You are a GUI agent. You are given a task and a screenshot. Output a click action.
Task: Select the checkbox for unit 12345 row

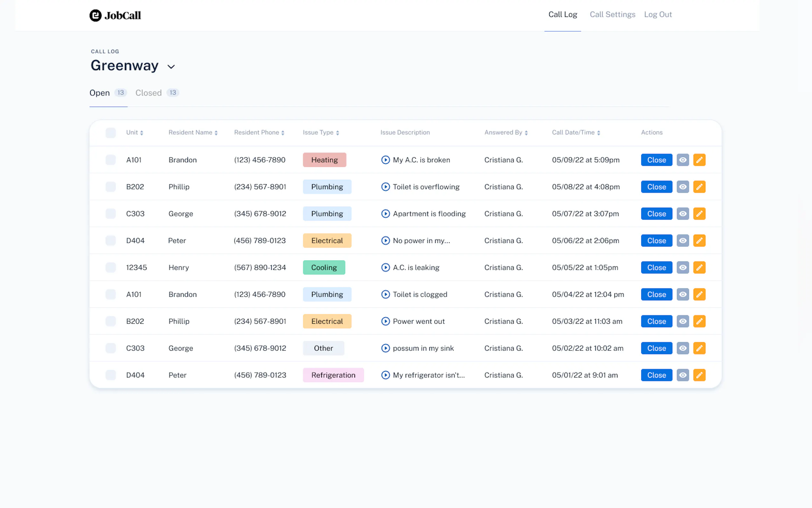pyautogui.click(x=110, y=267)
